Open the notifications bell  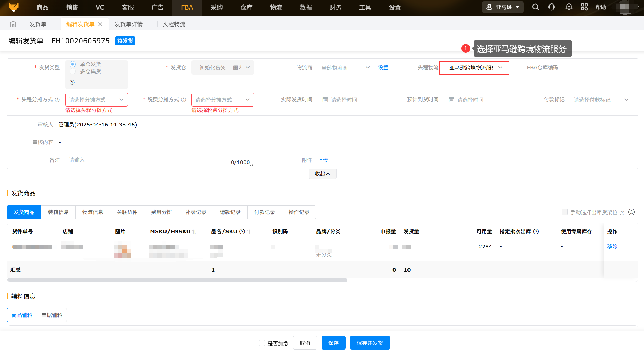(569, 7)
